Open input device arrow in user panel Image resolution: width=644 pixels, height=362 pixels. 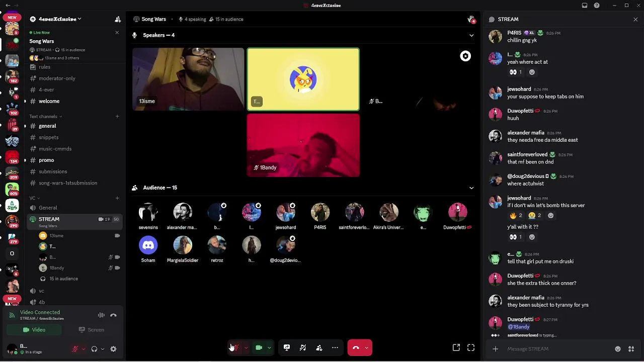tap(84, 349)
